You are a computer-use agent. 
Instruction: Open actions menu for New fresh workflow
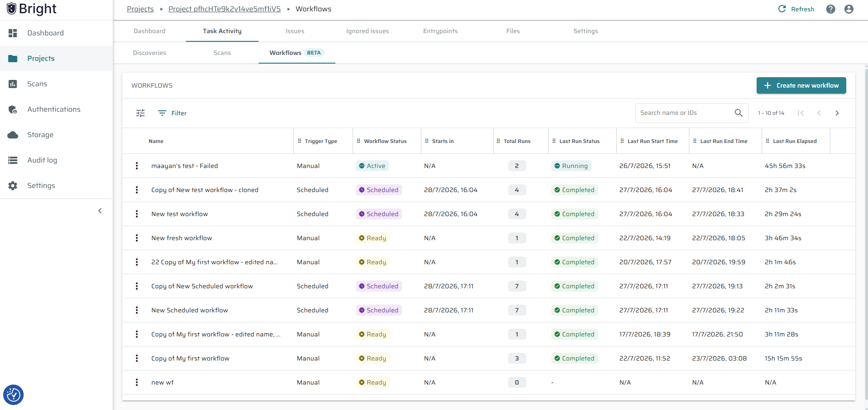tap(137, 238)
